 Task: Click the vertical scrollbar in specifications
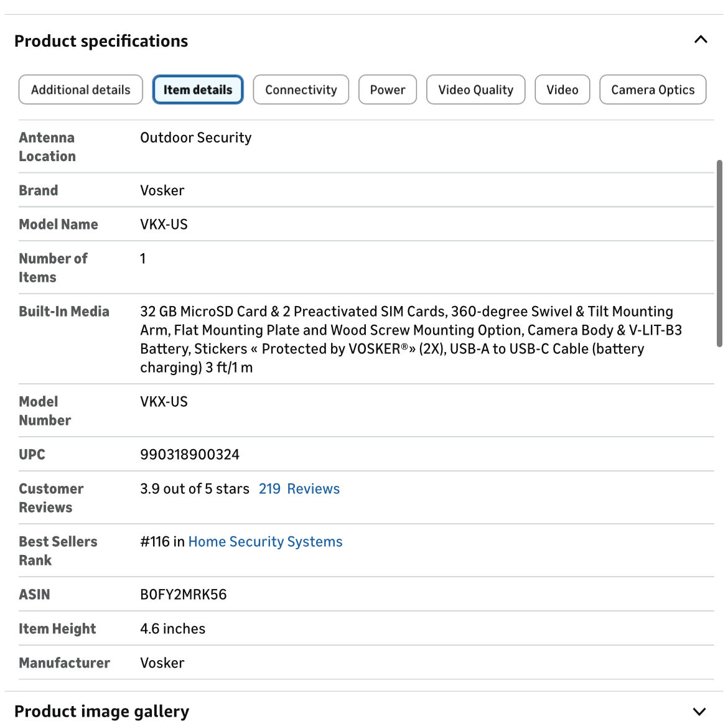point(719,253)
